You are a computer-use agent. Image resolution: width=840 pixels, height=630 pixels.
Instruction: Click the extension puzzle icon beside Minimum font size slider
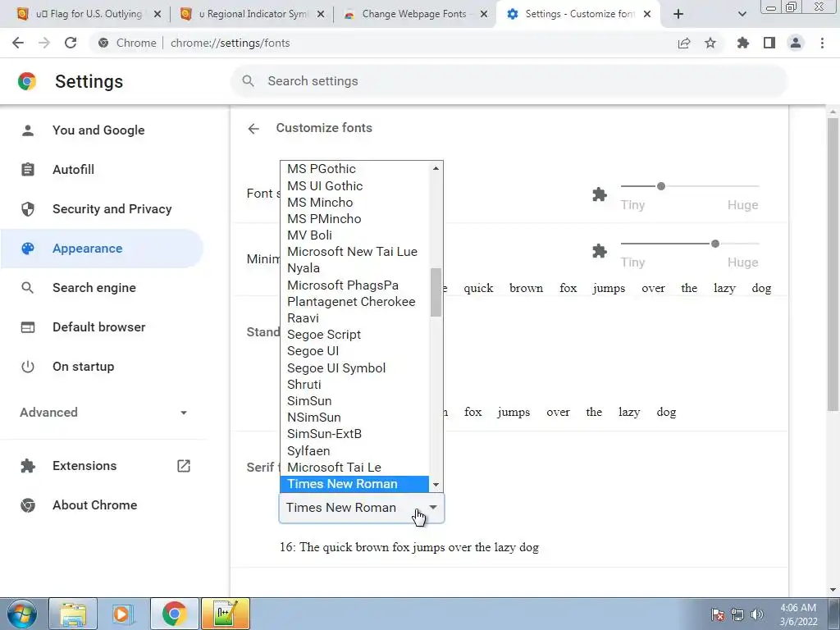click(x=600, y=251)
